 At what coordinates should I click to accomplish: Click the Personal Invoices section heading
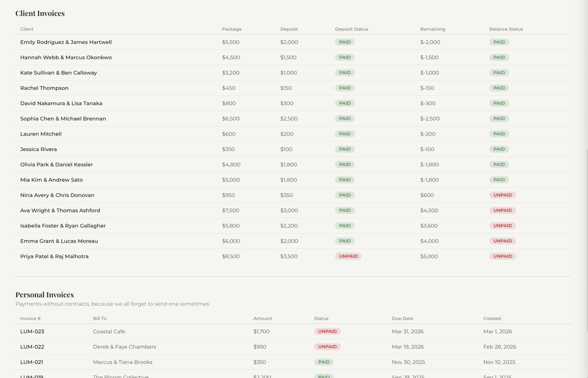(x=45, y=295)
